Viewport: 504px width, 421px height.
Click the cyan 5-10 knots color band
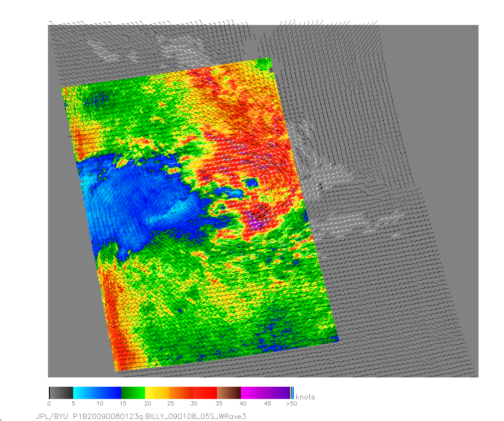tap(85, 393)
